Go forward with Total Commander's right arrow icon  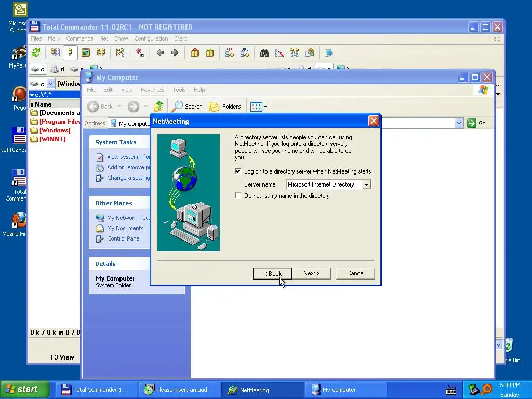175,52
